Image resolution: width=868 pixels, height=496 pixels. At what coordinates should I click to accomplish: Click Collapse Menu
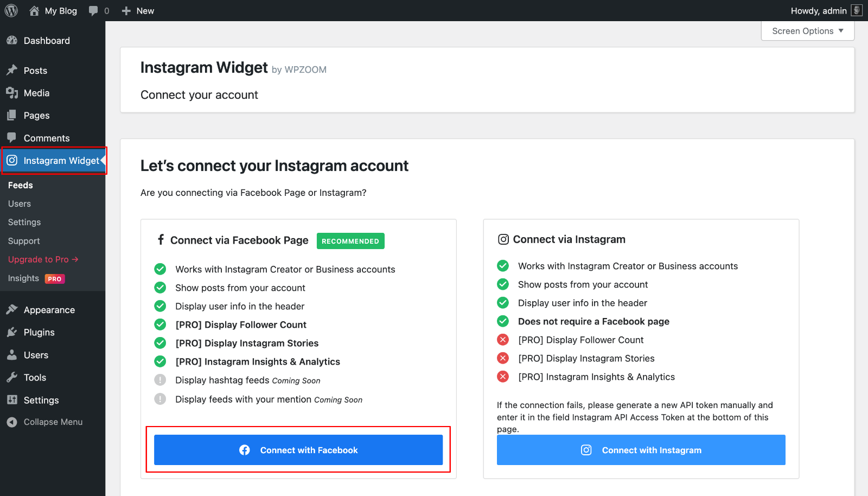[x=53, y=422]
